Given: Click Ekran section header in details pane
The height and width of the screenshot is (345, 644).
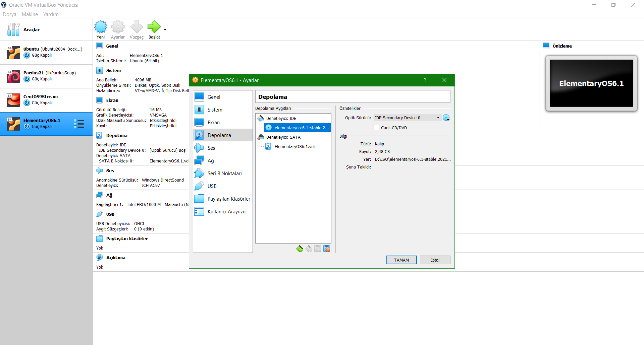Looking at the screenshot, I should click(x=112, y=100).
